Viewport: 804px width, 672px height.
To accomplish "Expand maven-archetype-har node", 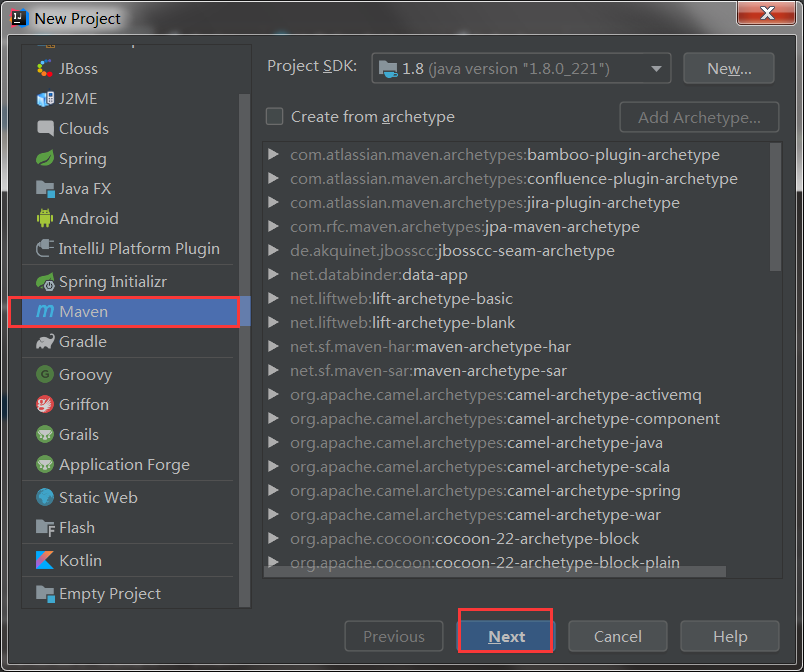I will 273,347.
